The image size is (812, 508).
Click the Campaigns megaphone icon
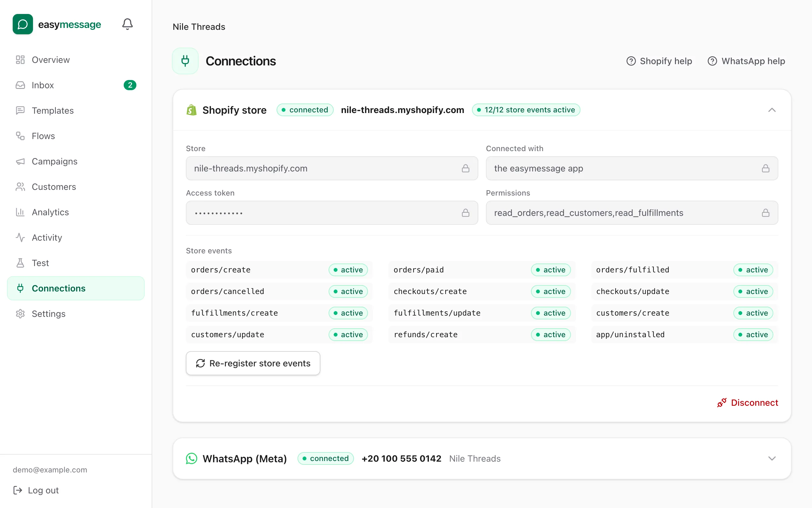[x=21, y=161]
